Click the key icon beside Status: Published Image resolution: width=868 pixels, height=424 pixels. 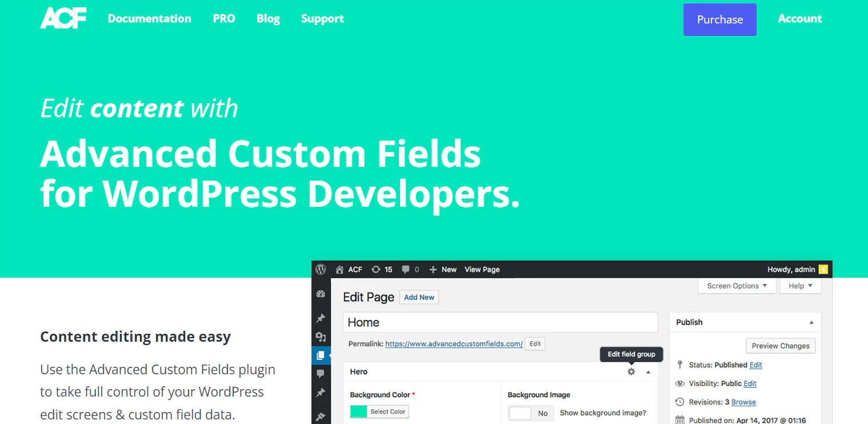[680, 365]
